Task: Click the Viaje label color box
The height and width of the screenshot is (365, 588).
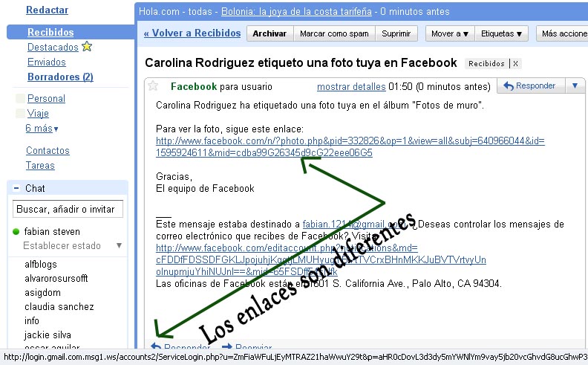Action: coord(20,114)
